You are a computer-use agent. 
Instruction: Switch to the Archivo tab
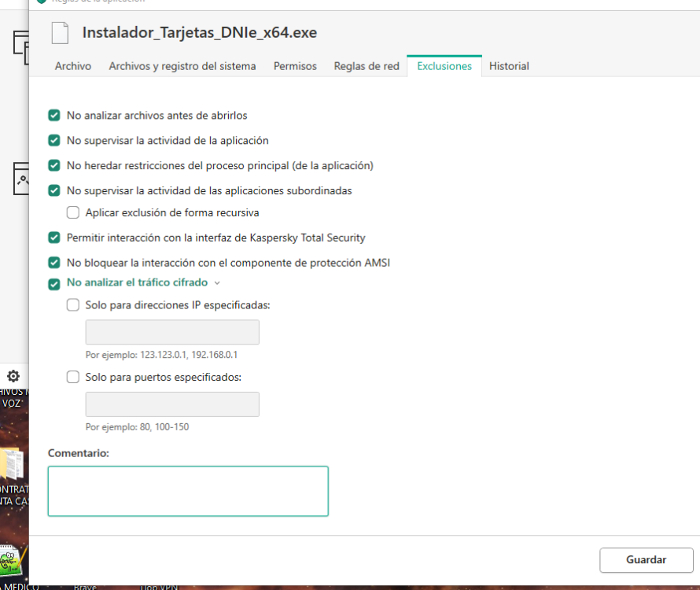click(x=73, y=66)
